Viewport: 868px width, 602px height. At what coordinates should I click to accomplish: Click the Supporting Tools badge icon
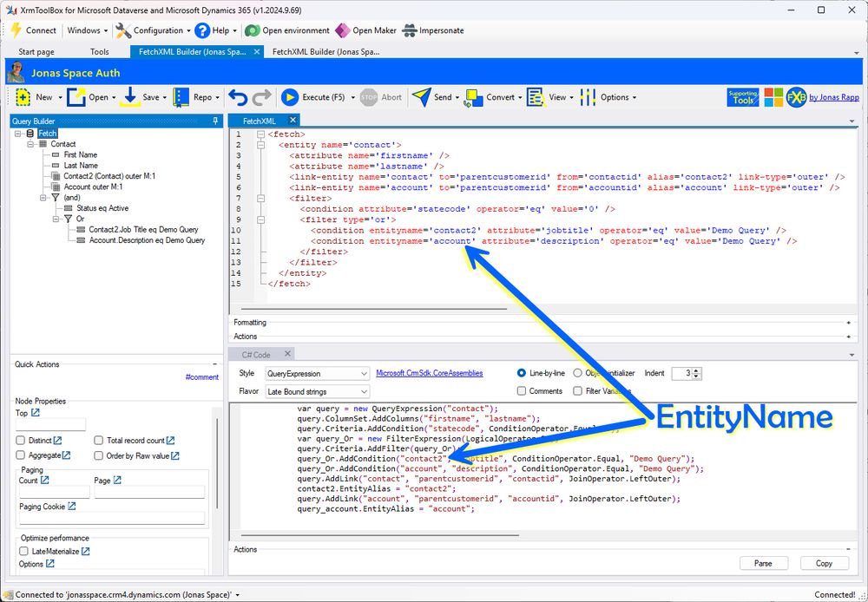click(x=742, y=97)
